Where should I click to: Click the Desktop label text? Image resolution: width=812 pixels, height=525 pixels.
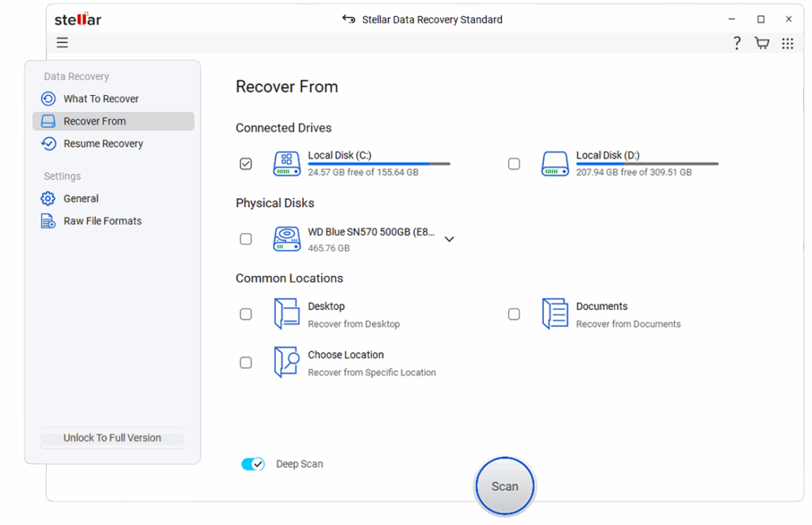(326, 306)
